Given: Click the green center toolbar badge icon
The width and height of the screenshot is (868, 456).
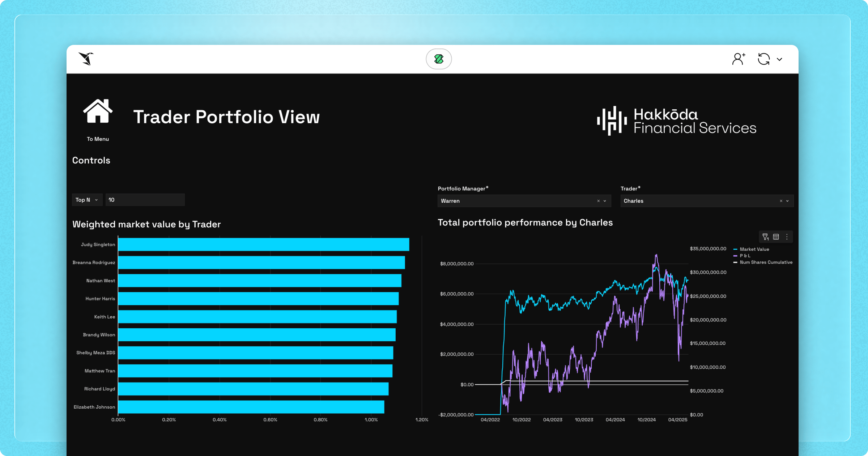Looking at the screenshot, I should click(x=439, y=59).
